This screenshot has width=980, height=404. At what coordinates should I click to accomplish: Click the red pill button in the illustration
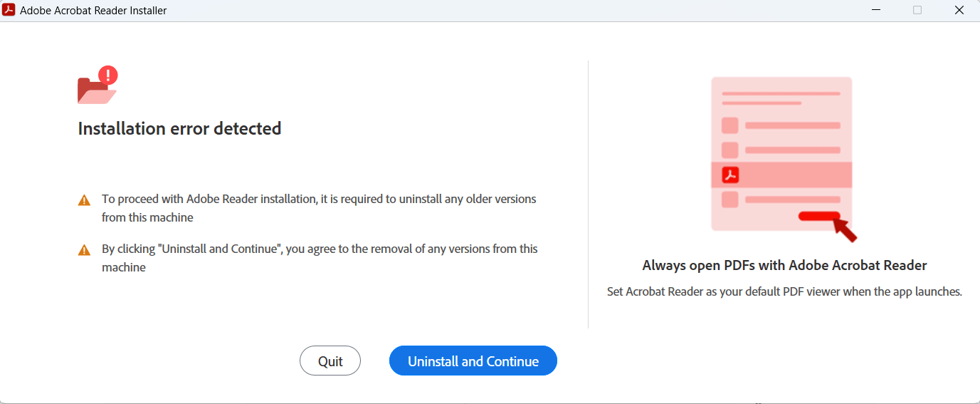[819, 216]
